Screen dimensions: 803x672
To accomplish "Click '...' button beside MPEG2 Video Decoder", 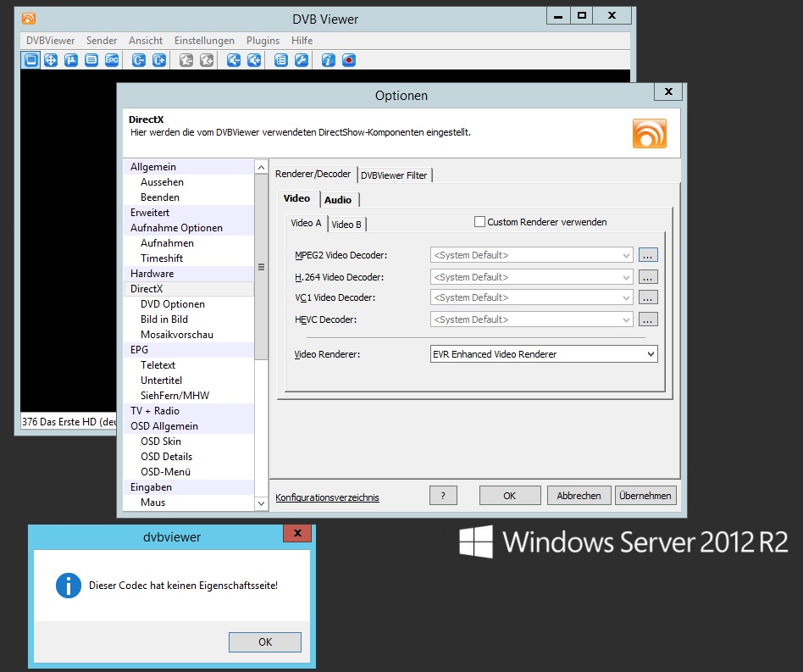I will coord(648,255).
